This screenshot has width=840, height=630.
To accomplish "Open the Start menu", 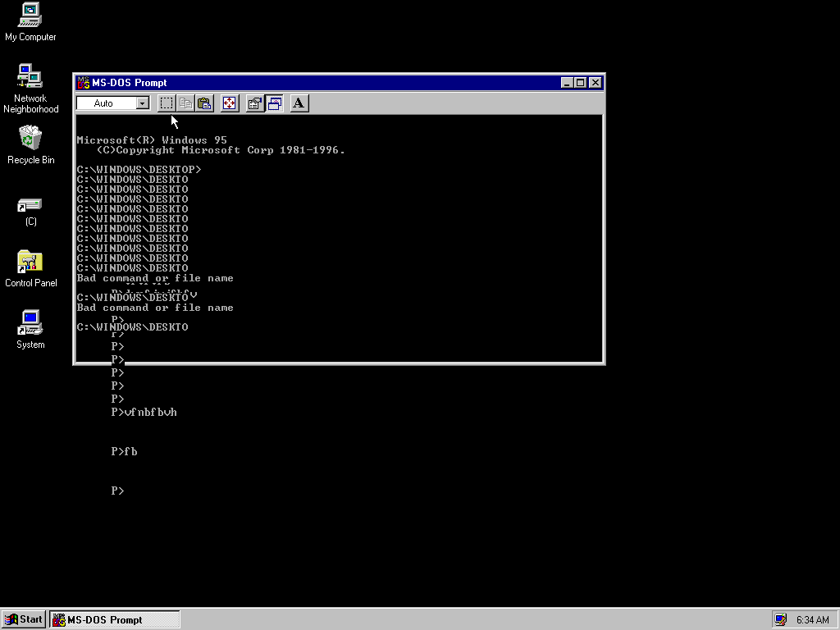I will (x=22, y=619).
